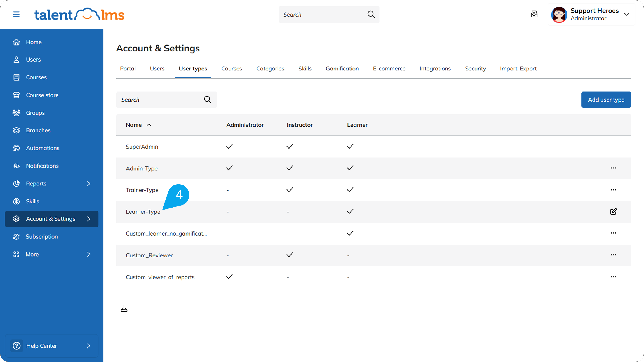Image resolution: width=644 pixels, height=362 pixels.
Task: Expand the Reports submenu chevron
Action: 89,184
